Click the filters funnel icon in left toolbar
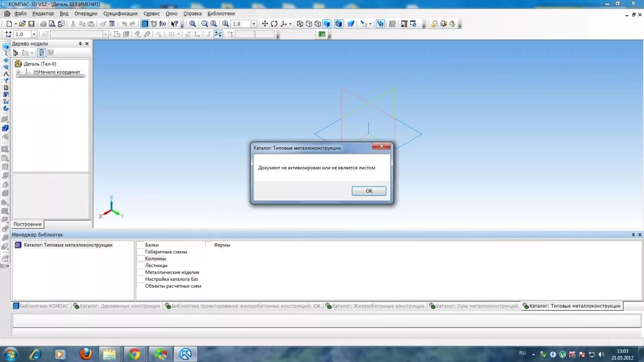The height and width of the screenshot is (362, 644). [6, 81]
